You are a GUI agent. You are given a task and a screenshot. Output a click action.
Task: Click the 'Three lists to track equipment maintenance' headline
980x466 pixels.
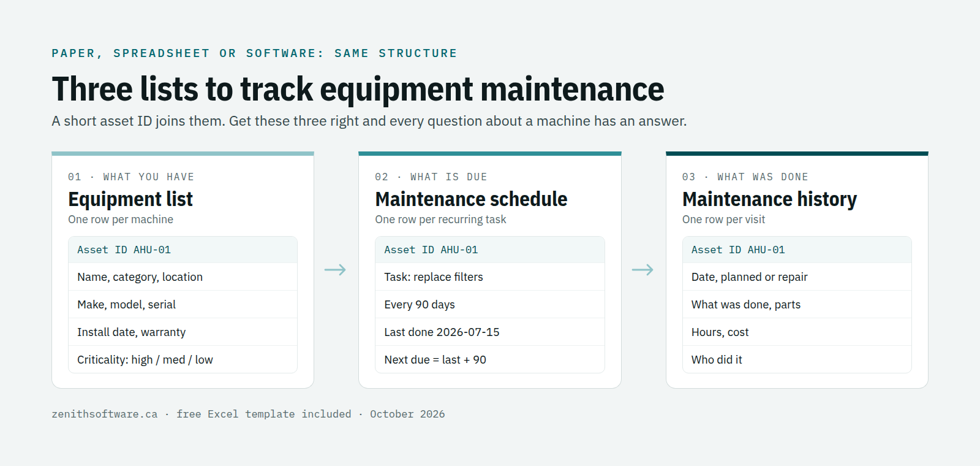(x=358, y=90)
